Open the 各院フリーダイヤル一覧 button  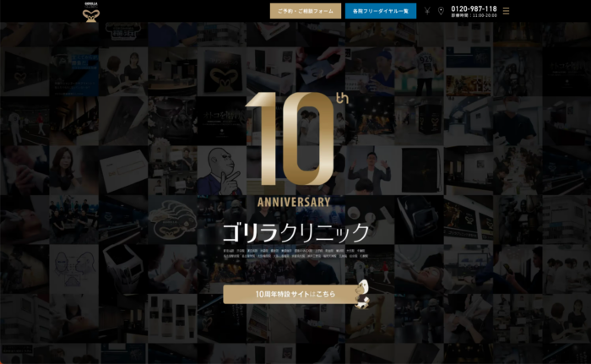(380, 11)
